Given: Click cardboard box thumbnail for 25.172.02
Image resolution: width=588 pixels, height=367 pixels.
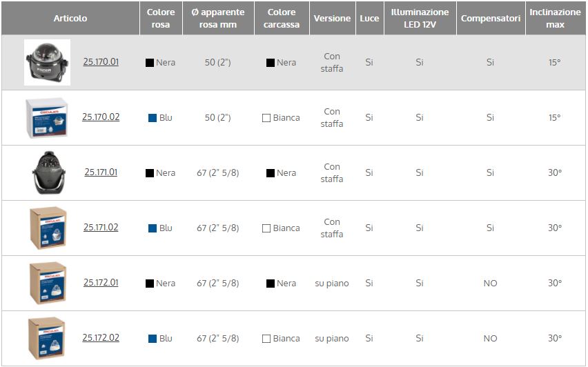Looking at the screenshot, I should point(47,338).
